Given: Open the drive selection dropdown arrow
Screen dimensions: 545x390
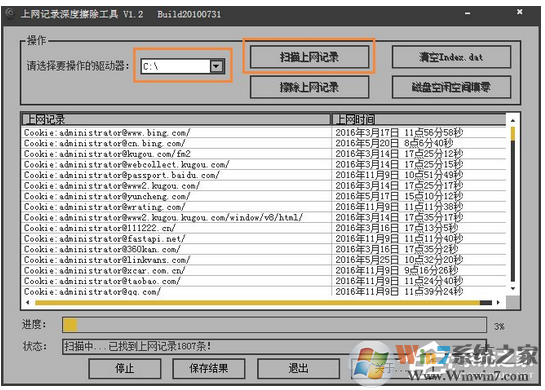Looking at the screenshot, I should coord(216,66).
